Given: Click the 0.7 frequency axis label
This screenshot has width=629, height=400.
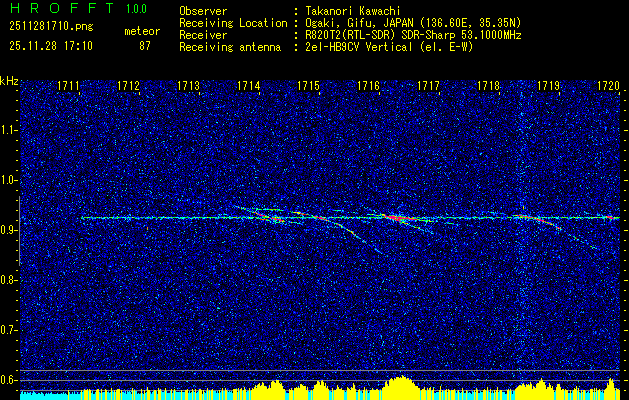Looking at the screenshot, I should click(x=8, y=330).
